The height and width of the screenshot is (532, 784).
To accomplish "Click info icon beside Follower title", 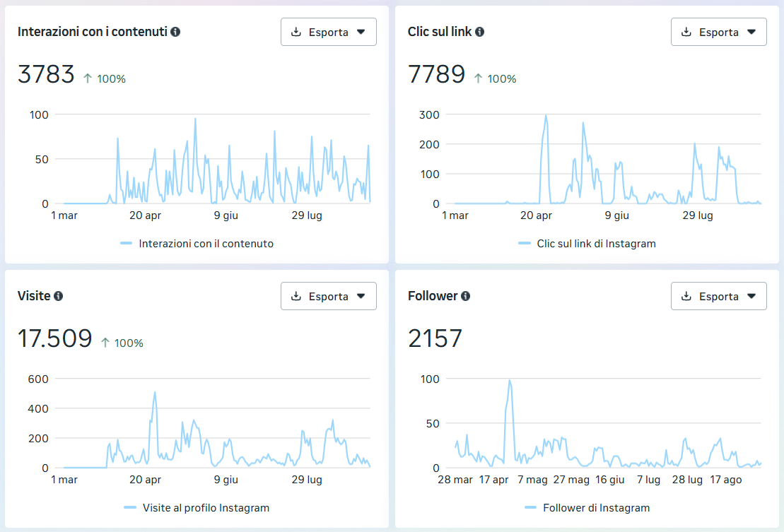I will (465, 296).
